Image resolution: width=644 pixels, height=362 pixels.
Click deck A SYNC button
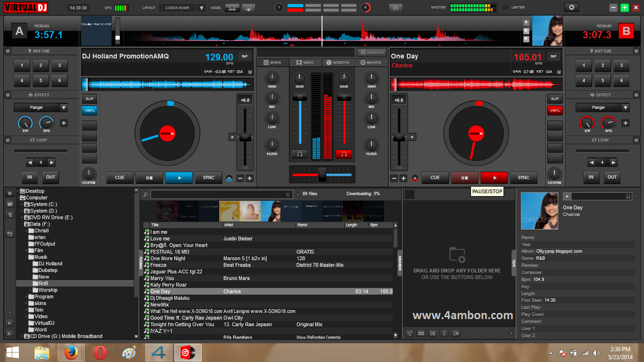coord(209,178)
